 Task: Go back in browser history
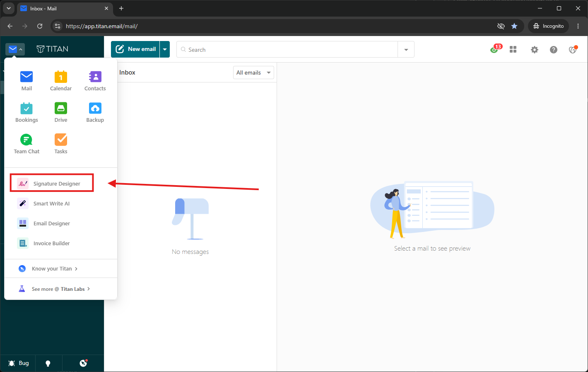pos(10,26)
